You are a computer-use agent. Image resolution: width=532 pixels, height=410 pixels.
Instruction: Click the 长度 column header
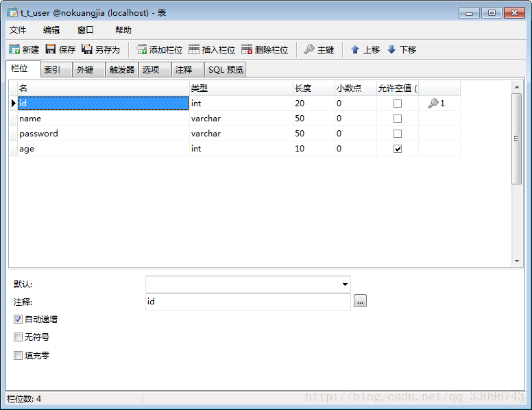click(x=314, y=88)
